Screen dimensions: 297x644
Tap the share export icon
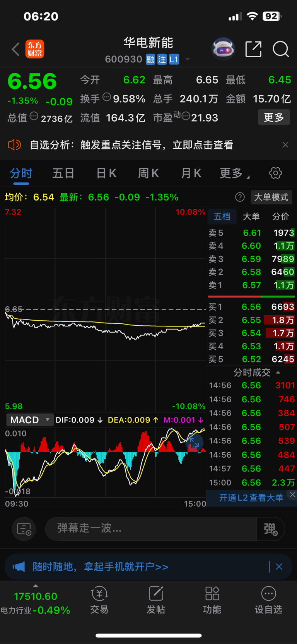[253, 49]
